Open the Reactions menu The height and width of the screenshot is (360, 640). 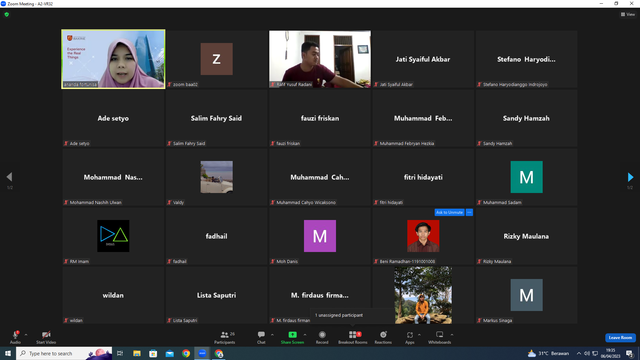383,337
